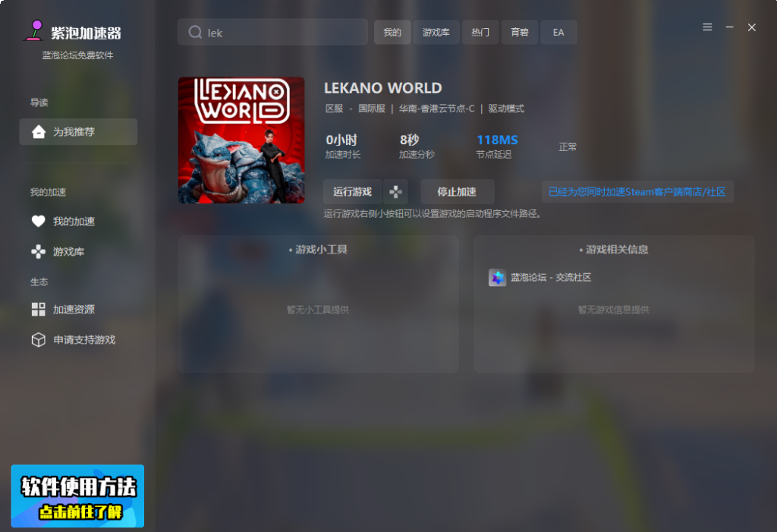Open 蓝泡论坛 - 交流社区 link
Viewport: 777px width, 532px height.
[551, 278]
